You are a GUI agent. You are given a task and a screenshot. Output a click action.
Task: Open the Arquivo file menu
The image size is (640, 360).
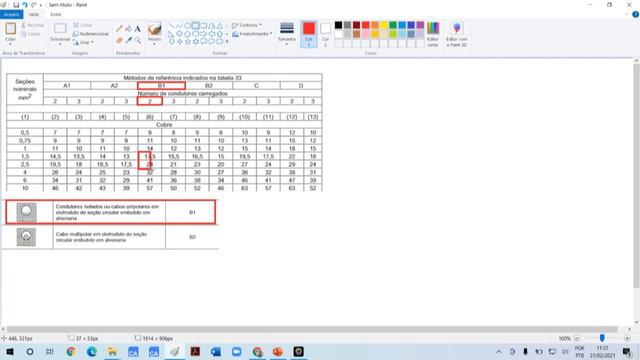[x=11, y=14]
